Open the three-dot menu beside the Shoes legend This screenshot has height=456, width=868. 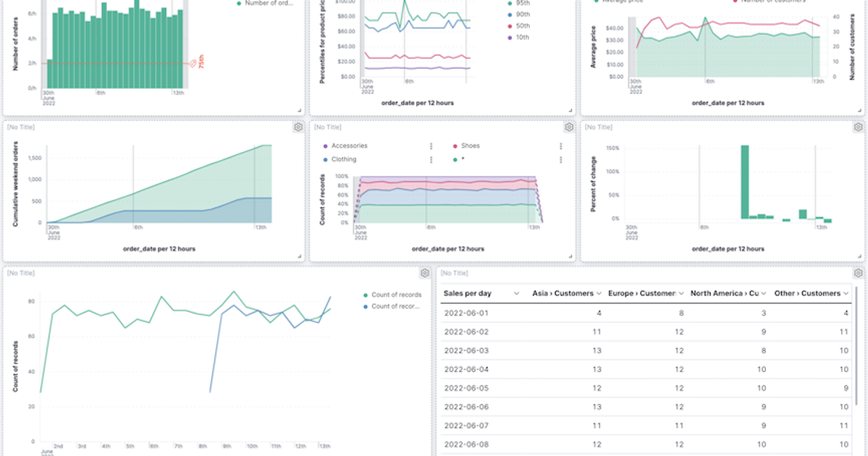pyautogui.click(x=562, y=145)
